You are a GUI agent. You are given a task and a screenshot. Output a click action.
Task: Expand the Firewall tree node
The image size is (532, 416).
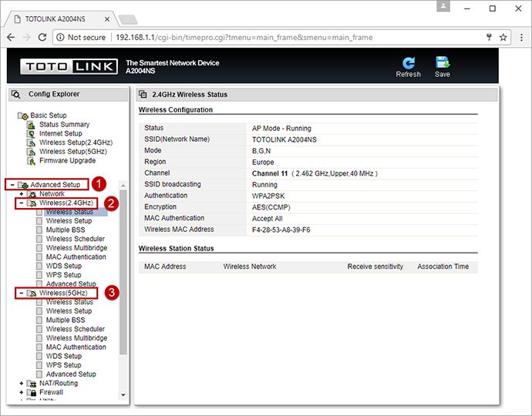pos(22,392)
